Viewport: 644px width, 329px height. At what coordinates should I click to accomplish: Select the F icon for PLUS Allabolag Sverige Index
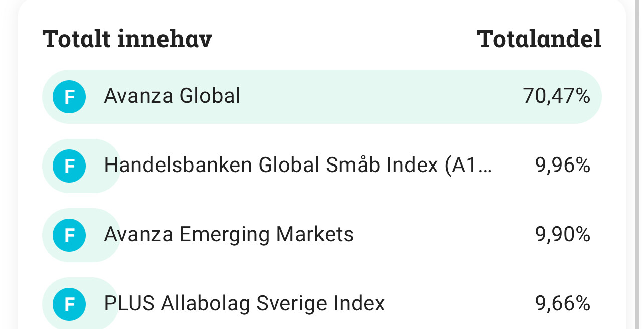click(x=69, y=304)
